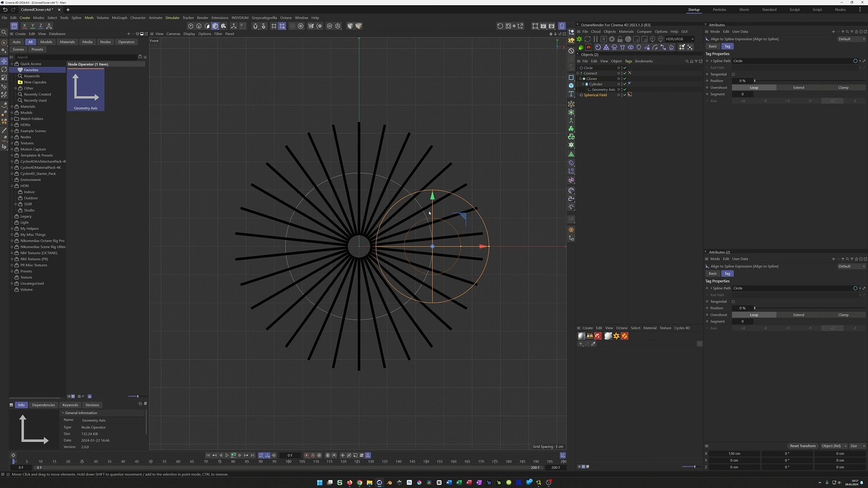The image size is (868, 488).
Task: Open the Simulate menu
Action: tap(172, 18)
